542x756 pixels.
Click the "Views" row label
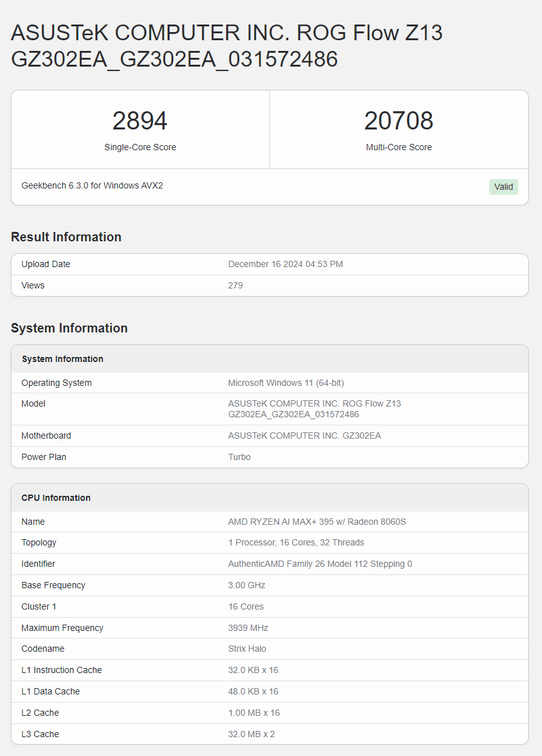click(33, 285)
